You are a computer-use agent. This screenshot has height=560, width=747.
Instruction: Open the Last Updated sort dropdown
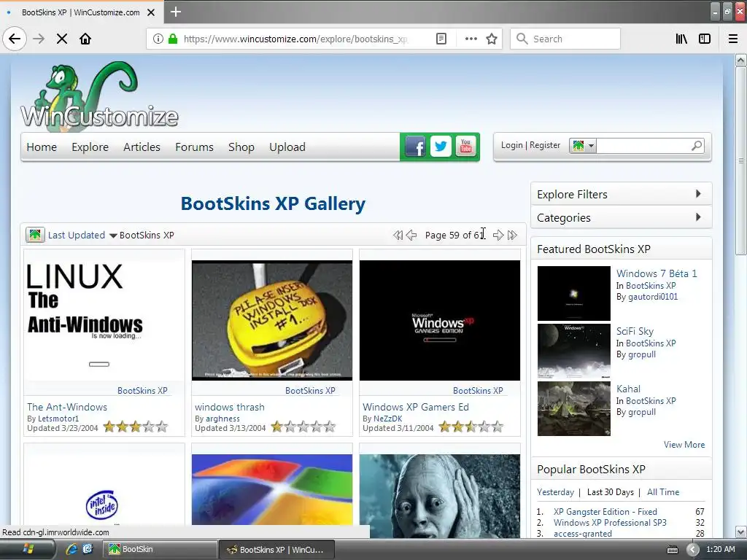click(x=82, y=236)
